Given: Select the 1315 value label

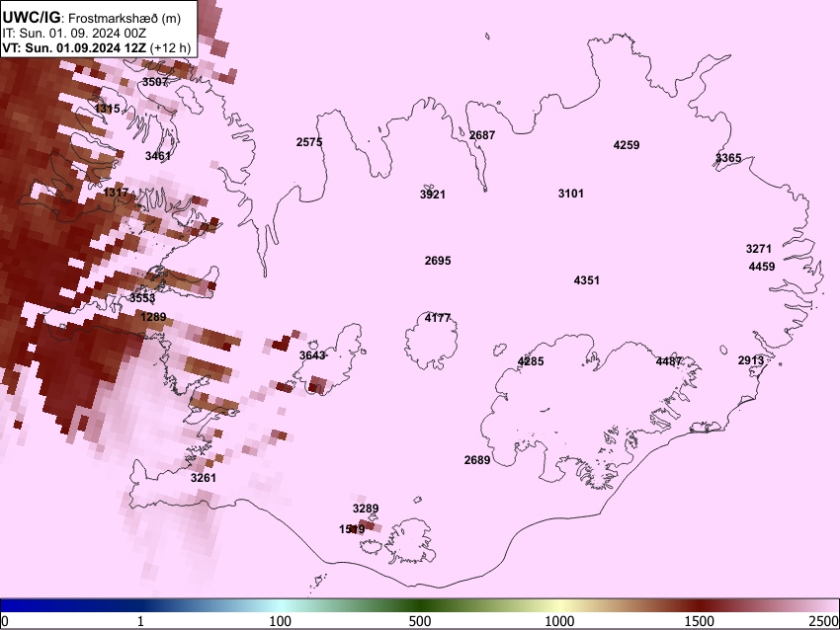Looking at the screenshot, I should (x=107, y=109).
